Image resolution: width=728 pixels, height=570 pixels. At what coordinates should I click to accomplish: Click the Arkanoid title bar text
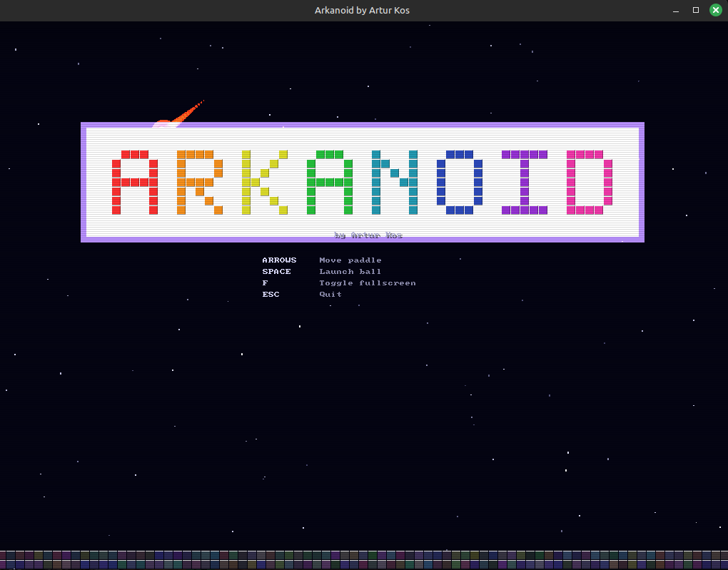tap(363, 10)
